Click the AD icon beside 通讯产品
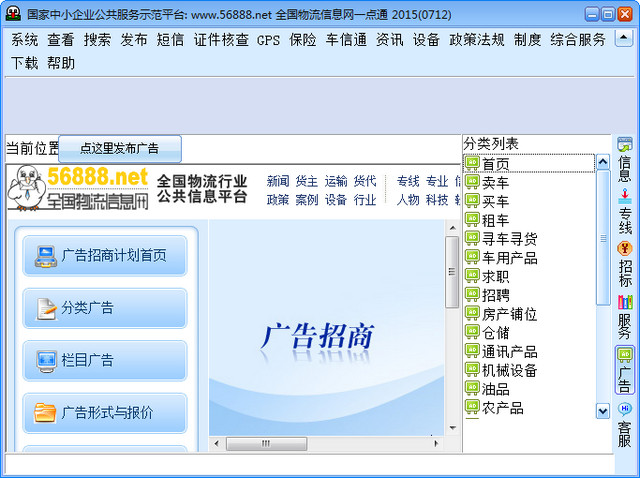The height and width of the screenshot is (478, 640). tap(472, 351)
